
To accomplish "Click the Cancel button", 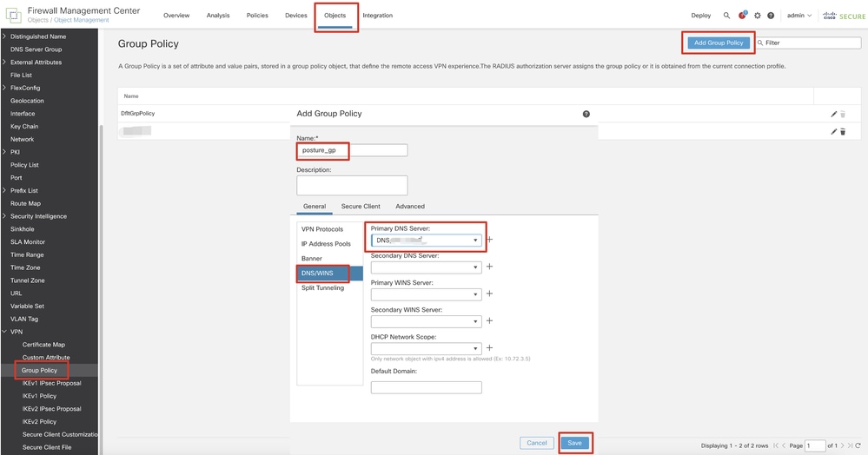I will coord(537,443).
